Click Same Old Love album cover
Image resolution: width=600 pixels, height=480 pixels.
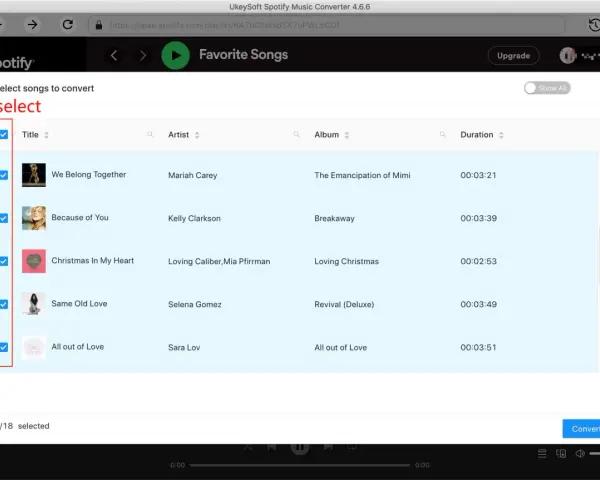pyautogui.click(x=34, y=304)
